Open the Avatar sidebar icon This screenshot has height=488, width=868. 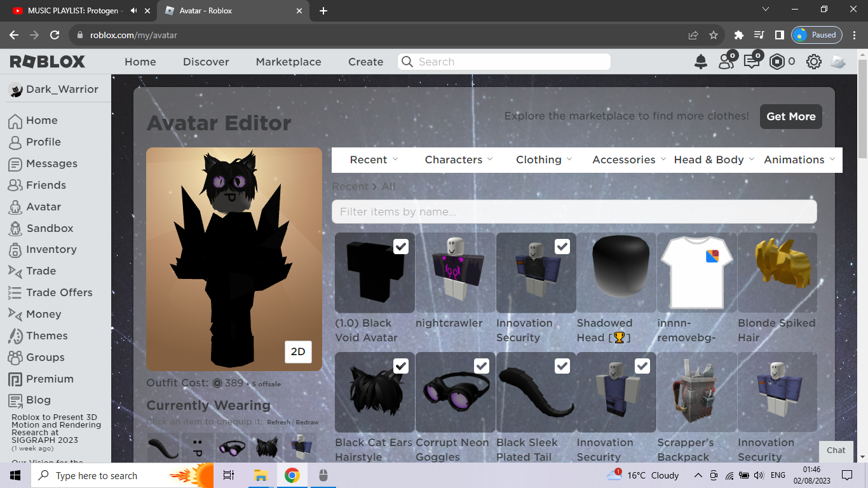[15, 207]
